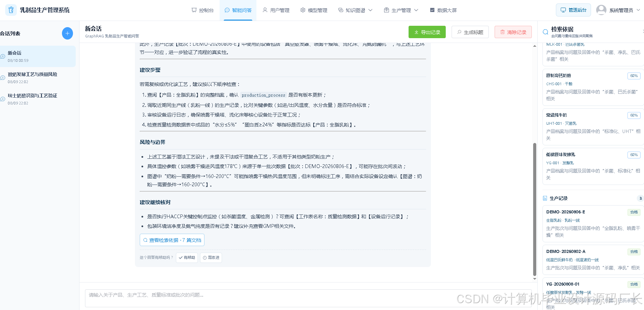The image size is (644, 310).
Task: Add a new conversation with plus button
Action: 67,33
